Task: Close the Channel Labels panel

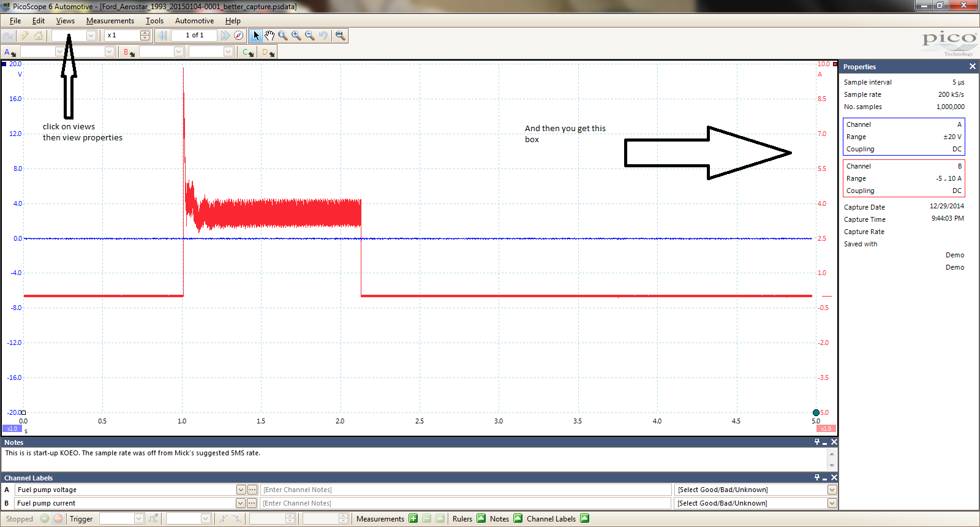Action: [x=834, y=477]
